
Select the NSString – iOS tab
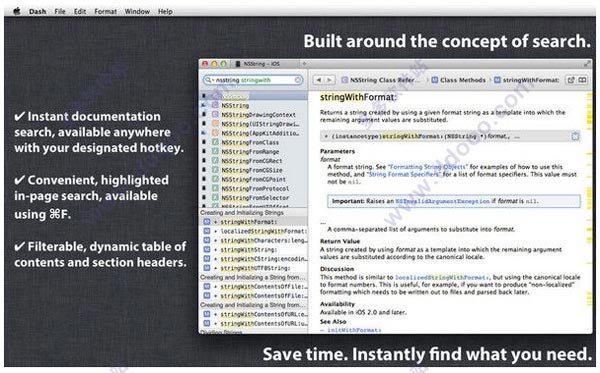point(262,64)
